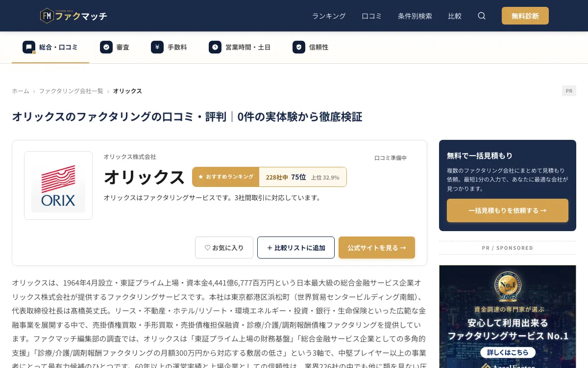The image size is (588, 368).
Task: Click the ファクマッチ logo
Action: tap(73, 16)
